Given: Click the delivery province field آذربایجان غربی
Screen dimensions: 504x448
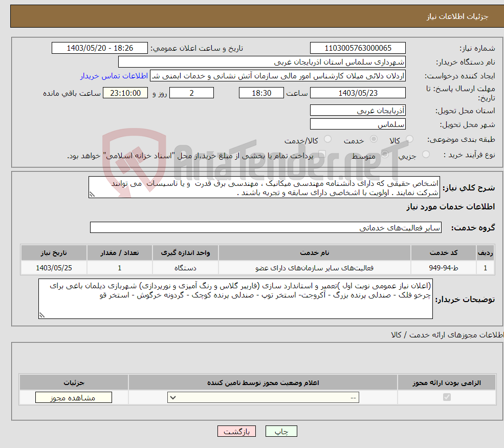Looking at the screenshot, I should [358, 110].
